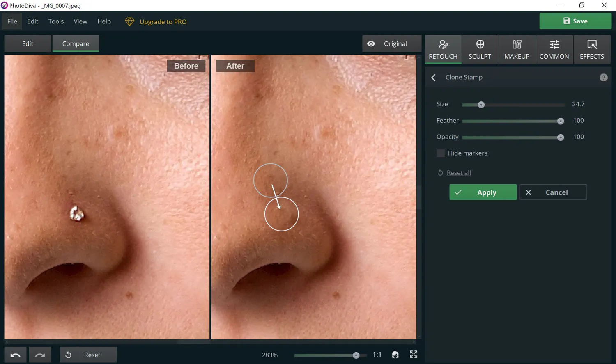Click the fit-to-screen expand icon
Image resolution: width=616 pixels, height=364 pixels.
click(414, 355)
